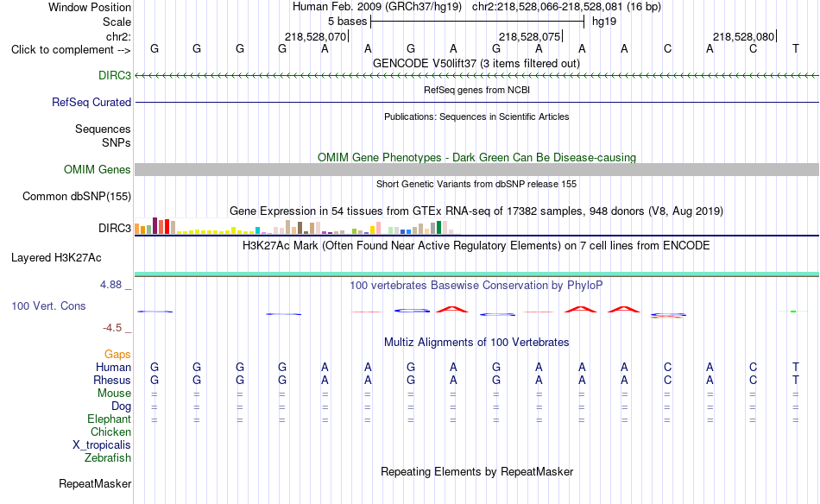Viewport: 820px width, 504px height.
Task: Click 'Short Genetic Variants from dbSNP release 155'
Action: point(476,184)
